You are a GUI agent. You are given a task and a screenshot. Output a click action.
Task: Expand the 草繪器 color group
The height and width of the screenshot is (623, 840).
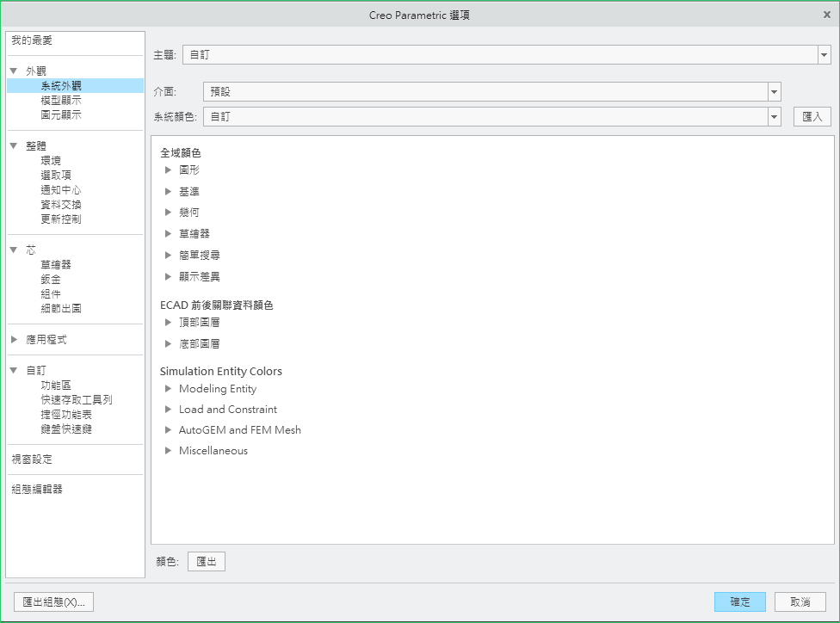[x=169, y=234]
